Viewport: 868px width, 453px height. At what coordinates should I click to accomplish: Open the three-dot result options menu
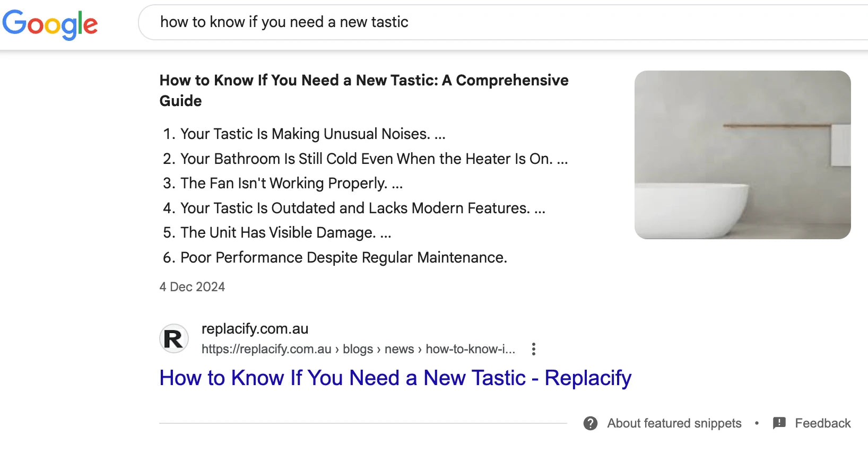pyautogui.click(x=533, y=349)
